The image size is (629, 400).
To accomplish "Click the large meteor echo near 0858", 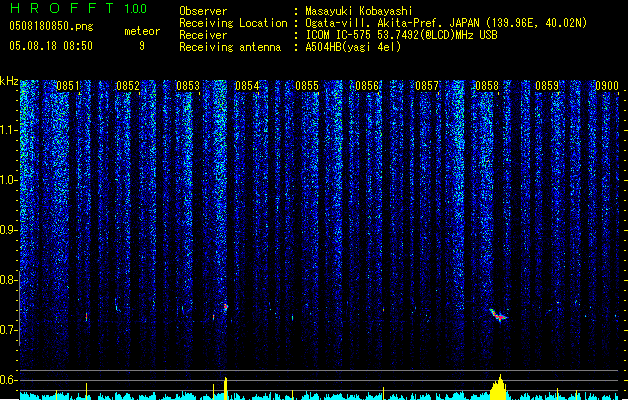I will click(x=498, y=315).
